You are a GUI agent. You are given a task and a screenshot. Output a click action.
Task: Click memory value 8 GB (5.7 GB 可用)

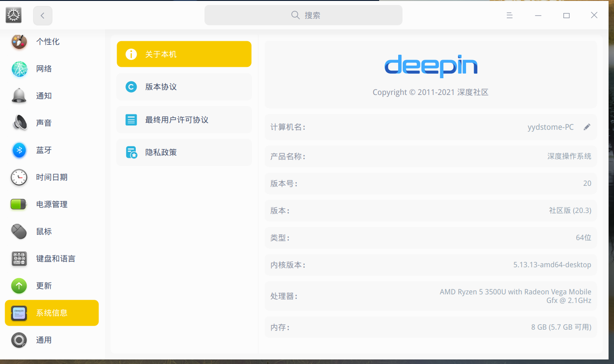pyautogui.click(x=562, y=327)
